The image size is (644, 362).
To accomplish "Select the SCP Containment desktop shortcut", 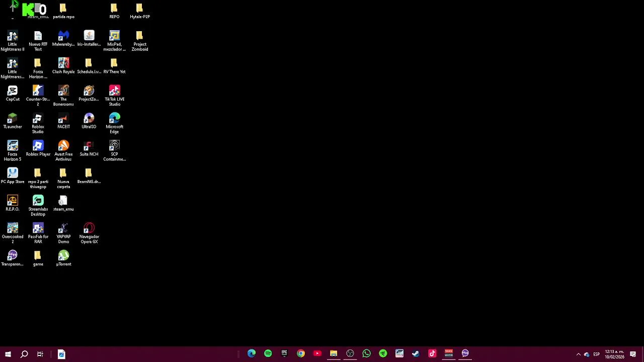I will tap(114, 151).
